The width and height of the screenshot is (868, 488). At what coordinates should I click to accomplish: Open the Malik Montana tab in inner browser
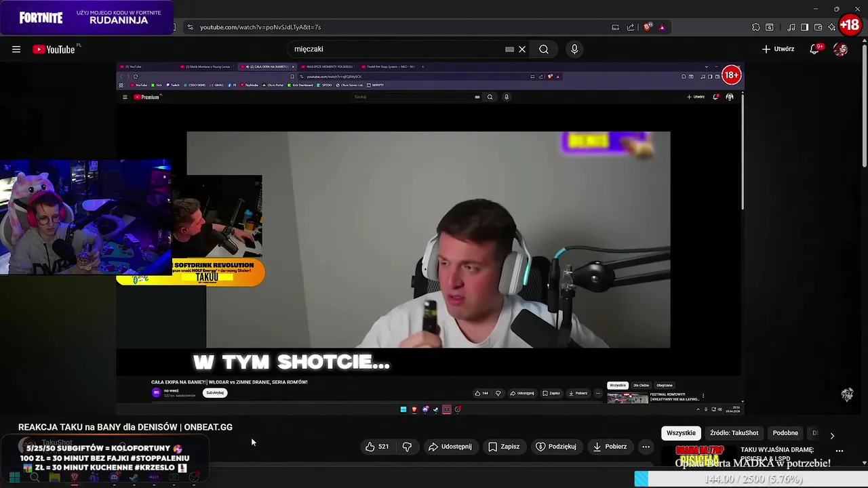(x=207, y=66)
